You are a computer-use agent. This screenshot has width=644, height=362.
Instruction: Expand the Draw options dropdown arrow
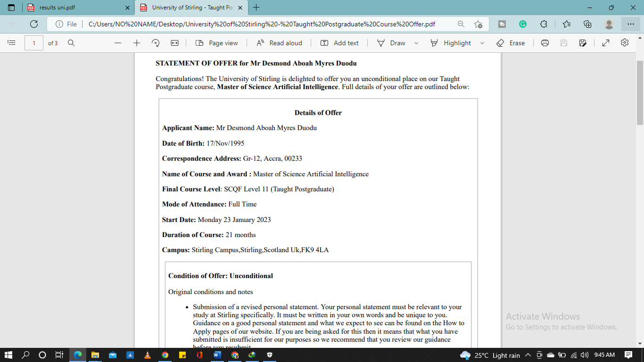pyautogui.click(x=416, y=43)
